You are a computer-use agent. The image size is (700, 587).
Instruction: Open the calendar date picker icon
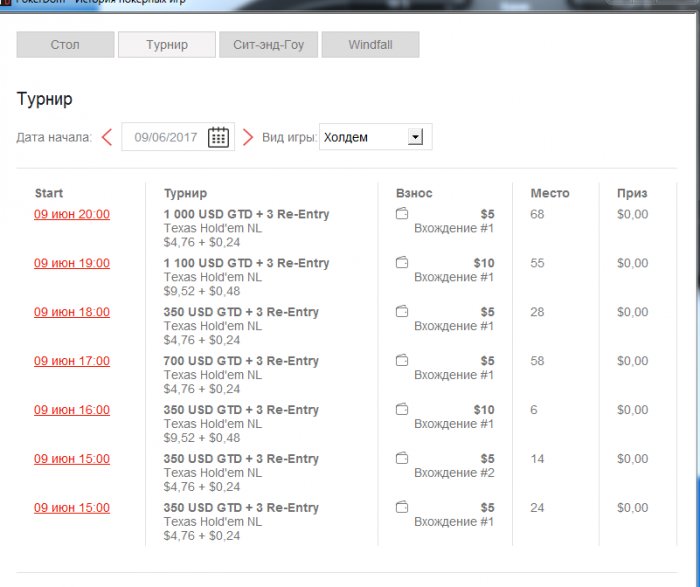coord(218,137)
